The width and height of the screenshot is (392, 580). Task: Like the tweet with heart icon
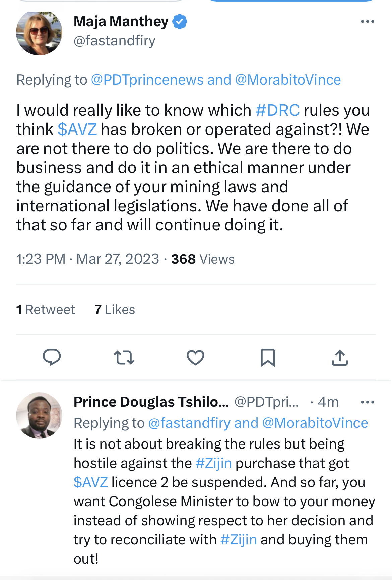[x=195, y=357]
